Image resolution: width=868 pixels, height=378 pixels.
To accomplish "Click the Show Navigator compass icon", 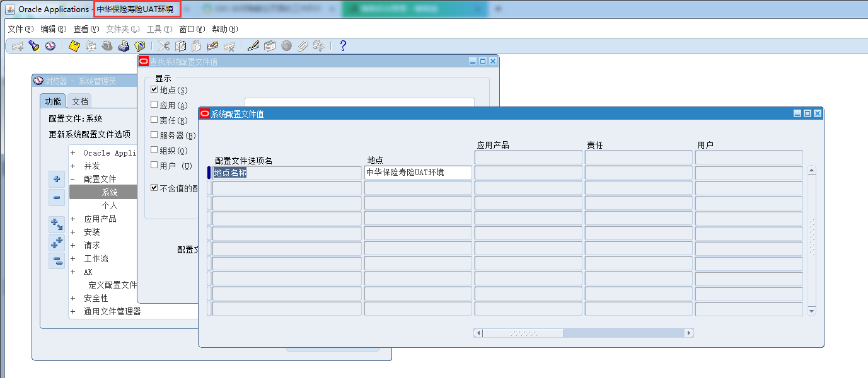I will pyautogui.click(x=50, y=46).
